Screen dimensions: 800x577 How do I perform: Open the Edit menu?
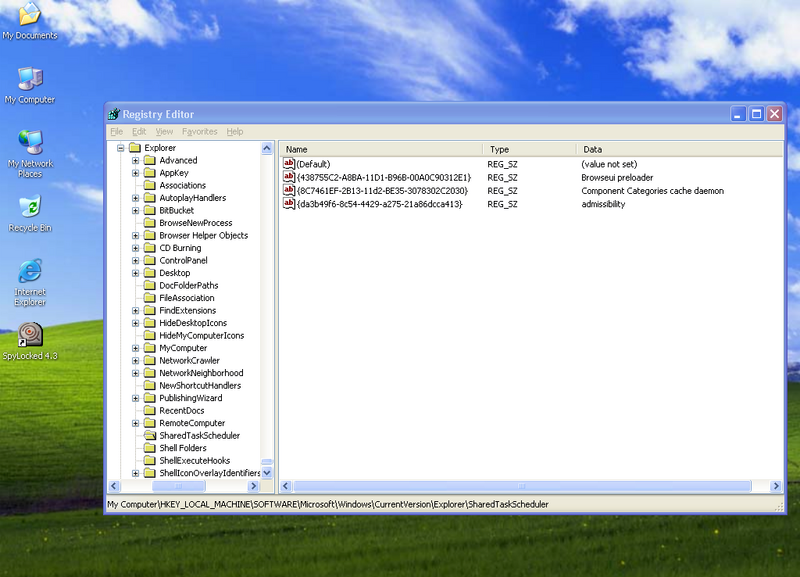(139, 132)
